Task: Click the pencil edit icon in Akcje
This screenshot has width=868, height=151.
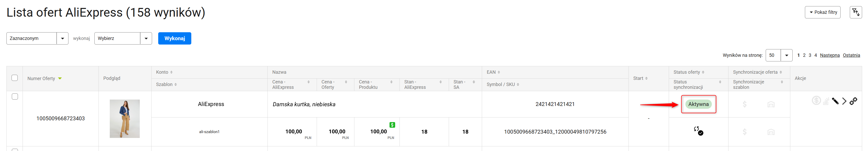Action: click(835, 101)
